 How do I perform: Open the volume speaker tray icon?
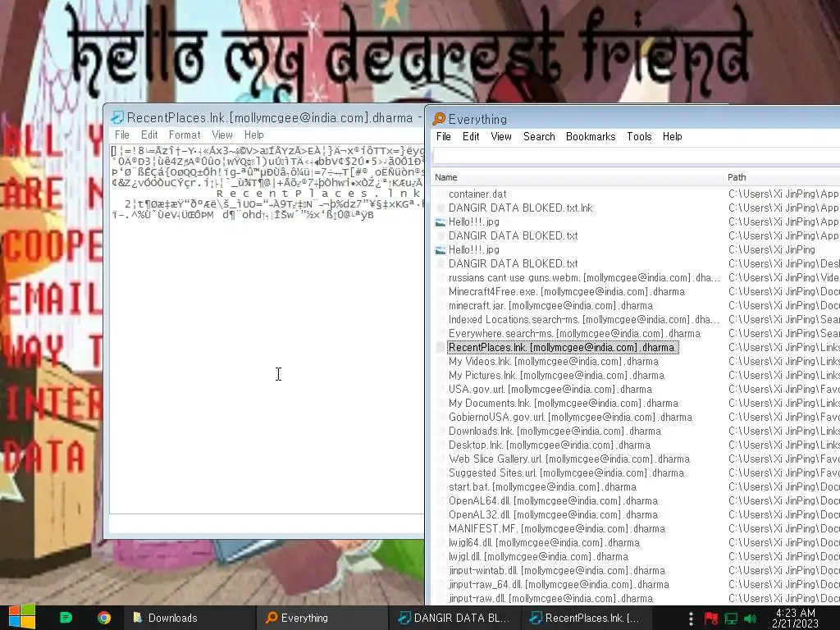[x=750, y=619]
